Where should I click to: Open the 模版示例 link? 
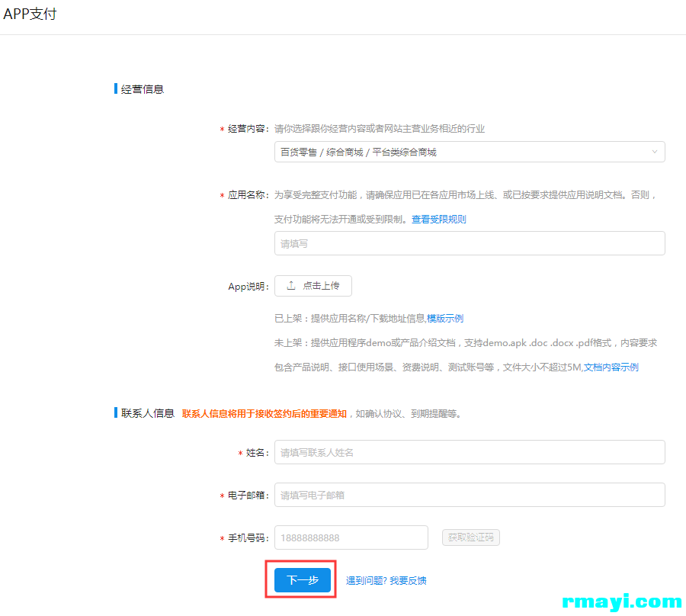(x=445, y=319)
